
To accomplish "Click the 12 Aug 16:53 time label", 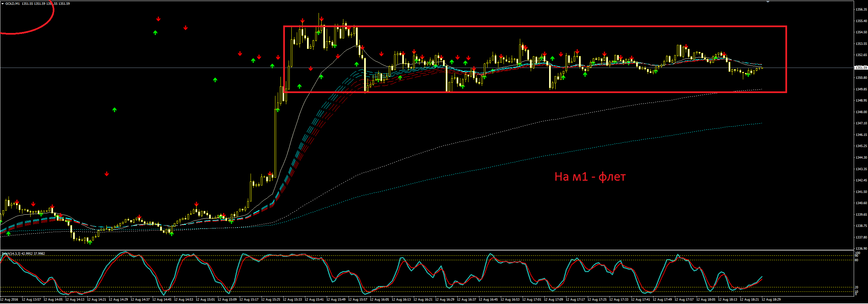I will (510, 300).
